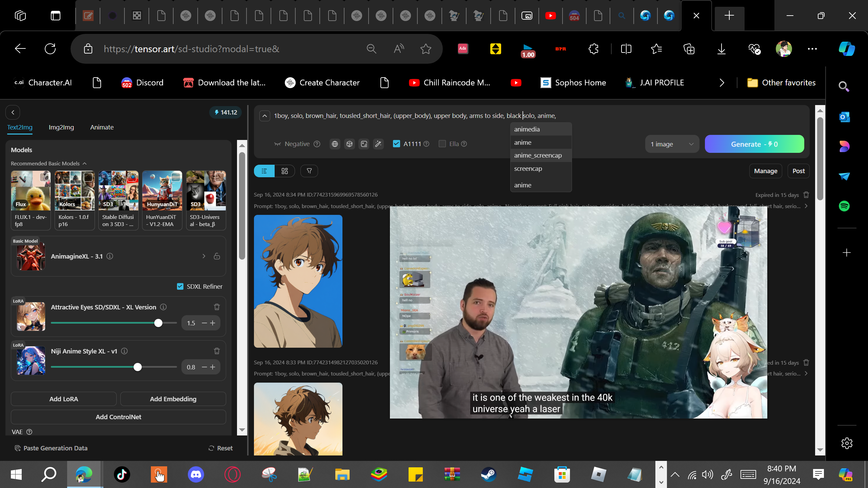The image size is (868, 488).
Task: Click the 141.12 credits balance badge
Action: (225, 113)
